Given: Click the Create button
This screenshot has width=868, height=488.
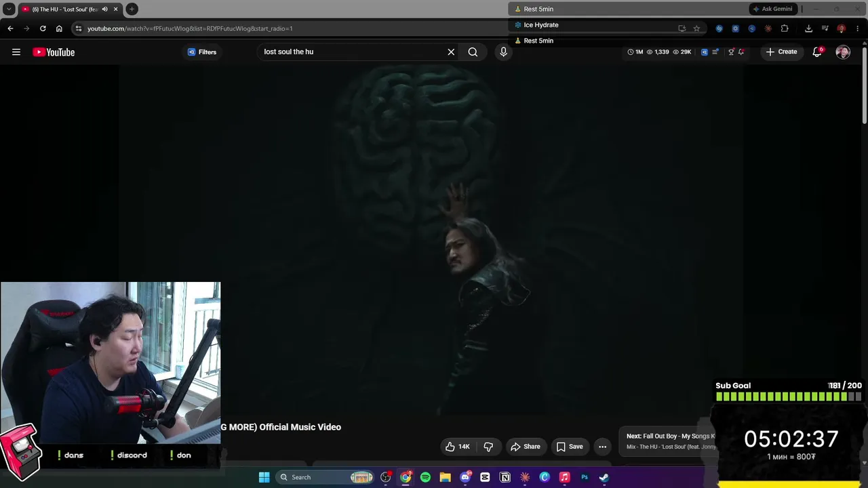Looking at the screenshot, I should coord(781,52).
